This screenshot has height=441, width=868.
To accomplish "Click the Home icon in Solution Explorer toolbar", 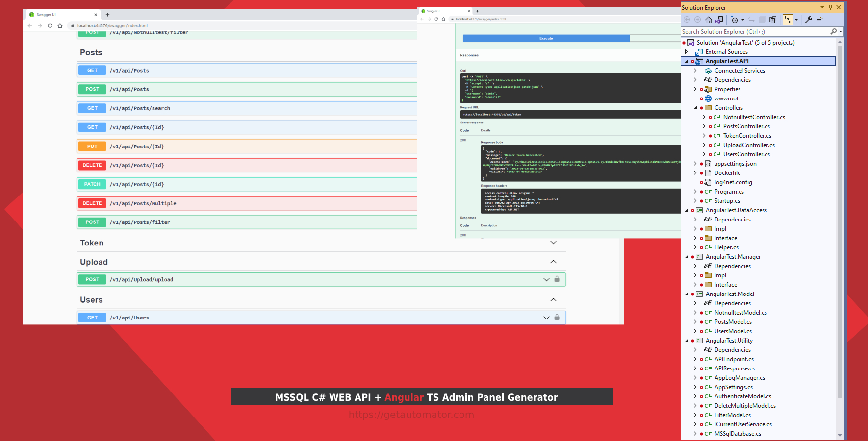I will [708, 20].
